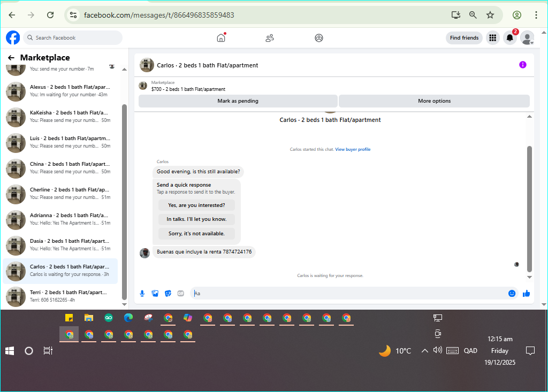Image resolution: width=548 pixels, height=392 pixels.
Task: Attach a photo or file icon
Action: tap(155, 294)
